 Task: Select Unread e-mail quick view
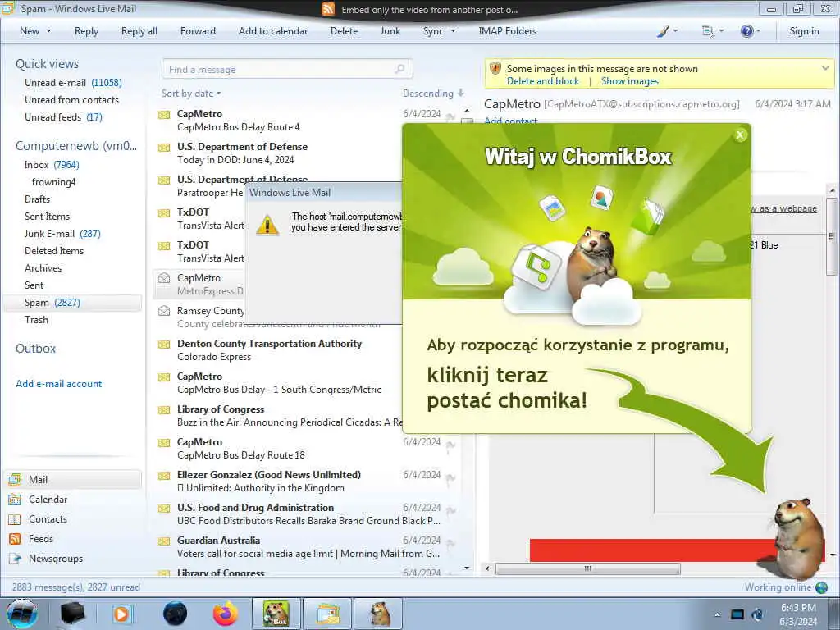[x=73, y=83]
